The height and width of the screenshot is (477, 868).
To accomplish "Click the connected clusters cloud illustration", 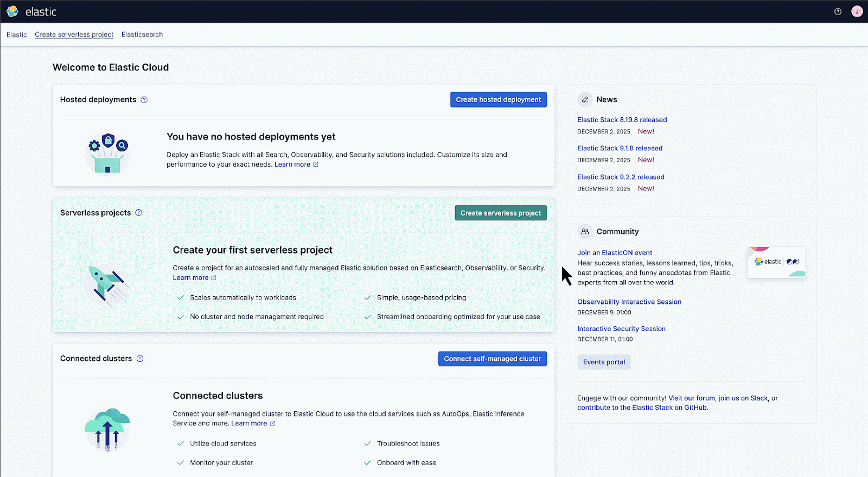I will (107, 430).
